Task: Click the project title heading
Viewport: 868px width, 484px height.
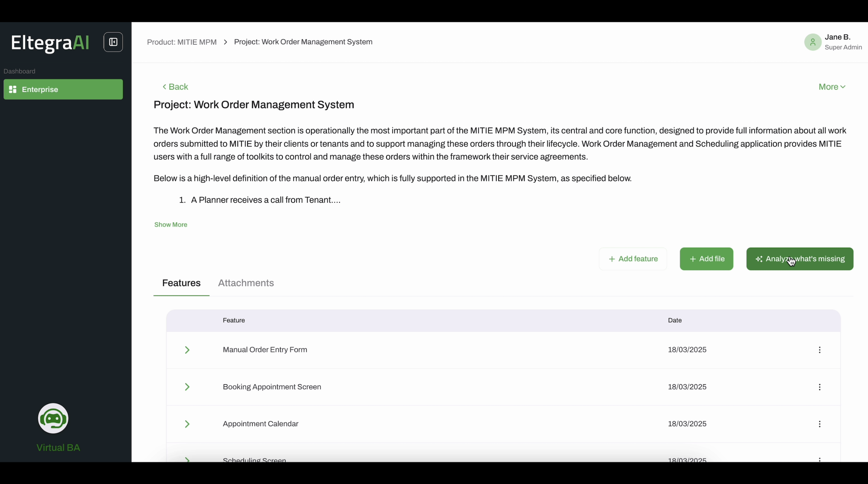Action: 254,105
